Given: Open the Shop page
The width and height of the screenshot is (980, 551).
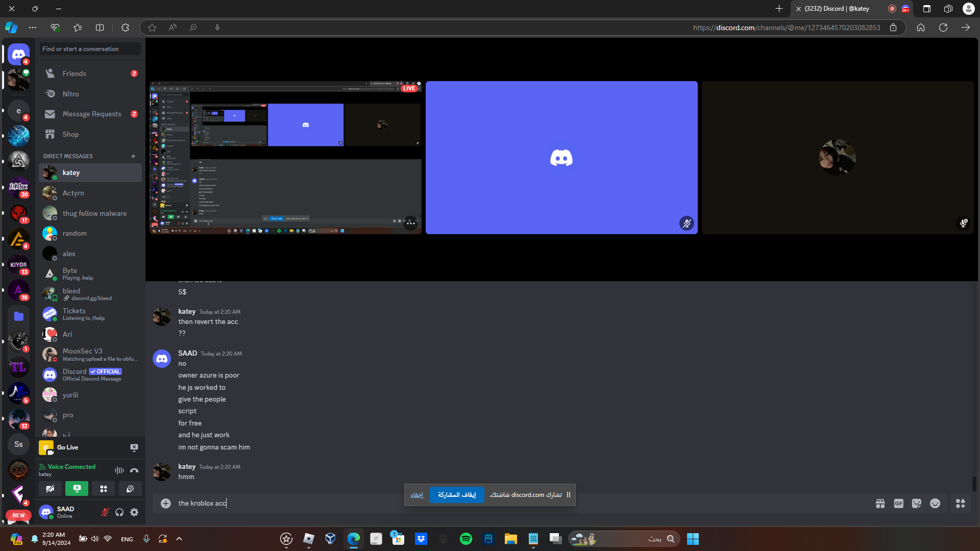Looking at the screenshot, I should coord(90,134).
